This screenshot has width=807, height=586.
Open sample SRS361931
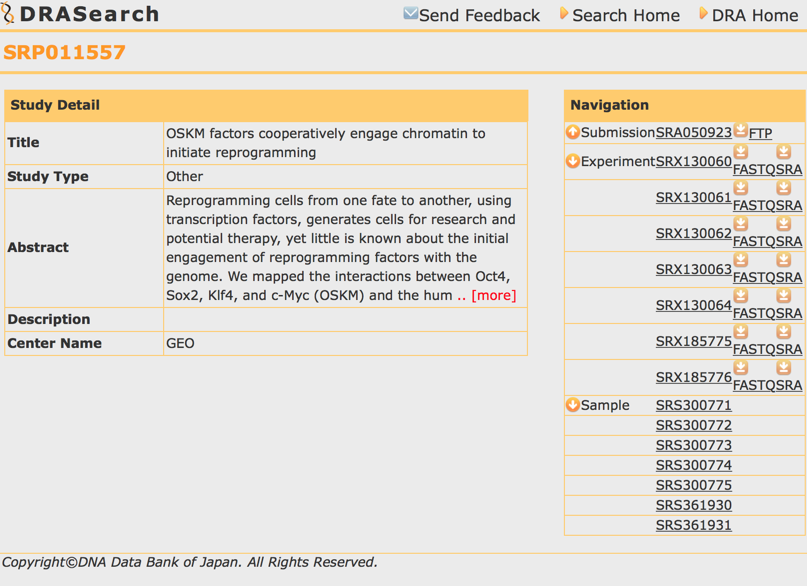tap(693, 526)
